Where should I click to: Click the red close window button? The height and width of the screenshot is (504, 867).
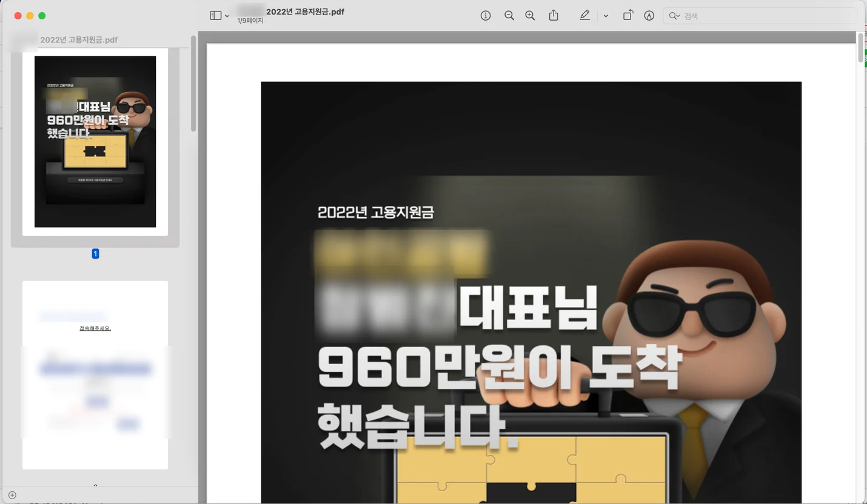pos(18,16)
